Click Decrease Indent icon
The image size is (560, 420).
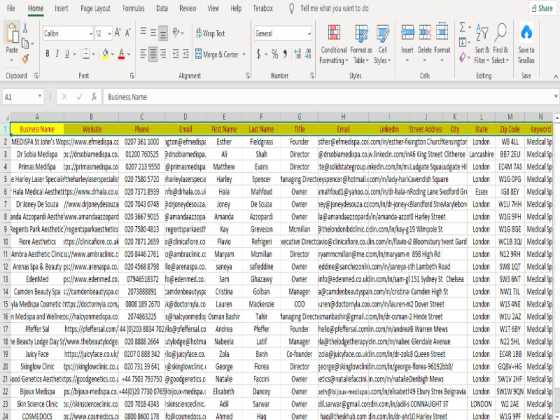[x=175, y=54]
